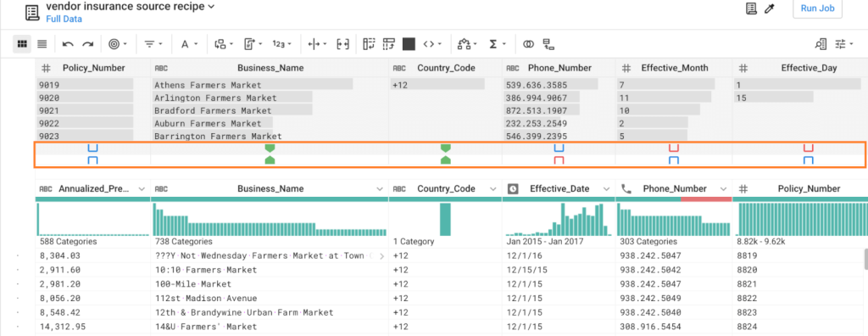Switch to column list view icon

click(42, 44)
